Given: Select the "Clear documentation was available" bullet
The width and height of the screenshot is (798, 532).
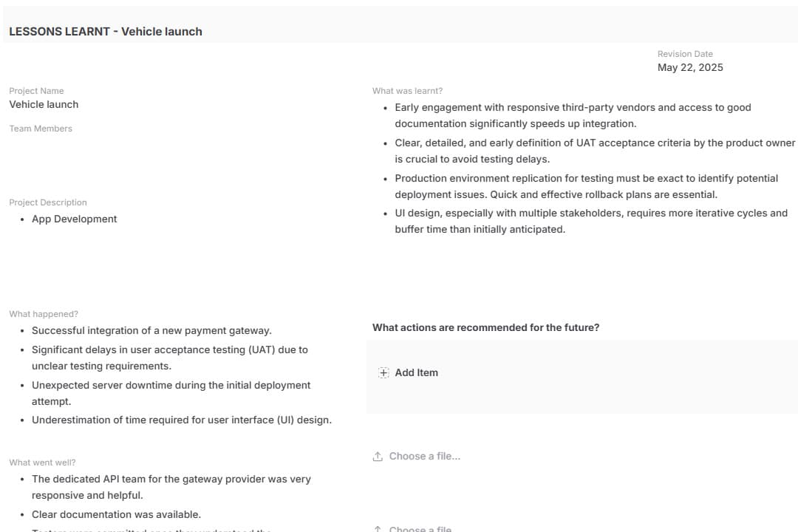Looking at the screenshot, I should pyautogui.click(x=116, y=515).
